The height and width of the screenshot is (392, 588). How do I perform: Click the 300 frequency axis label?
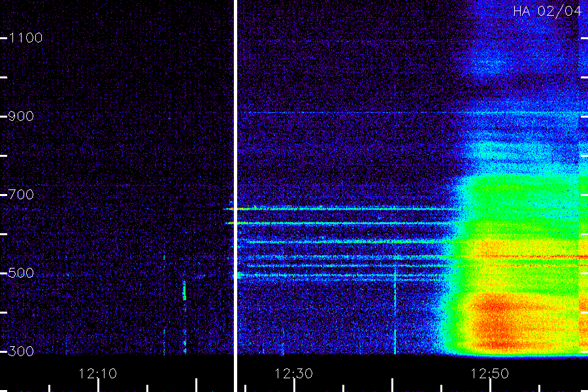click(x=21, y=351)
